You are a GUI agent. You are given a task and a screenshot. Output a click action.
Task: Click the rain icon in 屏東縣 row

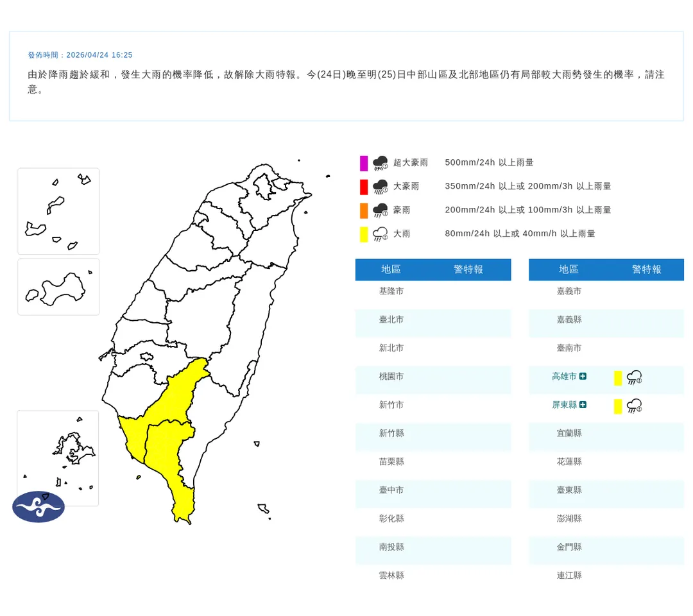(x=634, y=406)
